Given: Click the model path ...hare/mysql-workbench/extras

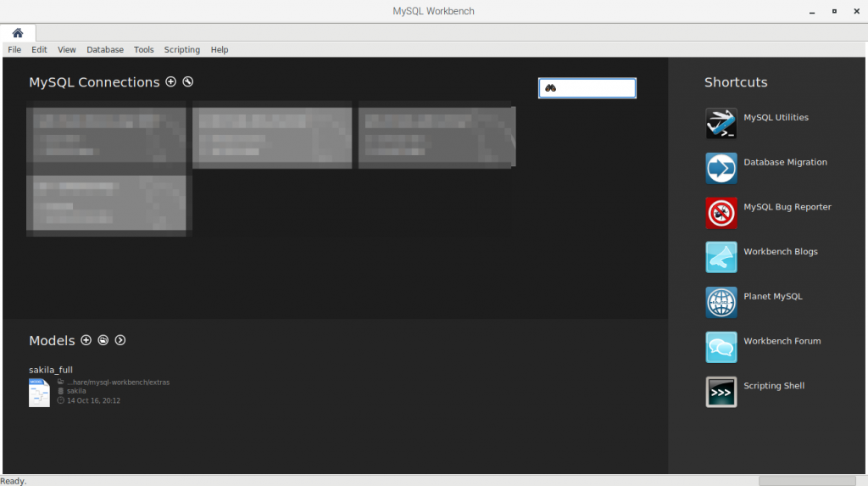Looking at the screenshot, I should pyautogui.click(x=119, y=383).
